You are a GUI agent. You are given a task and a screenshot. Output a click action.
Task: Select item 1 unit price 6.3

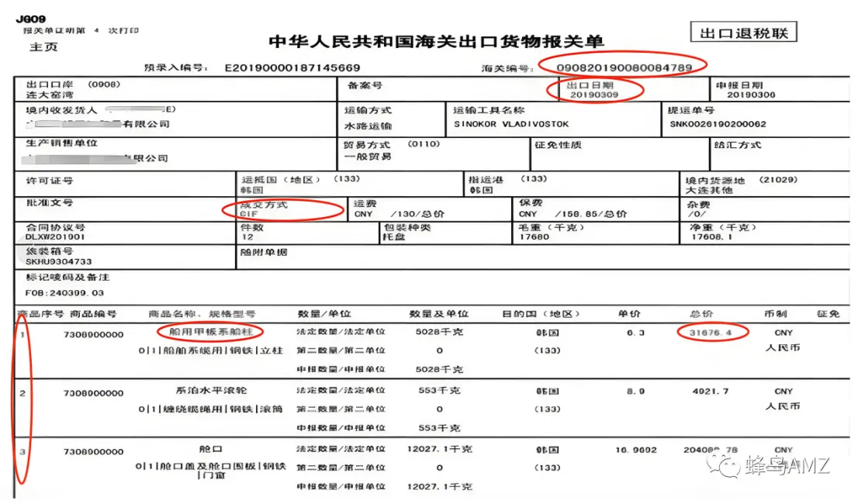[635, 333]
